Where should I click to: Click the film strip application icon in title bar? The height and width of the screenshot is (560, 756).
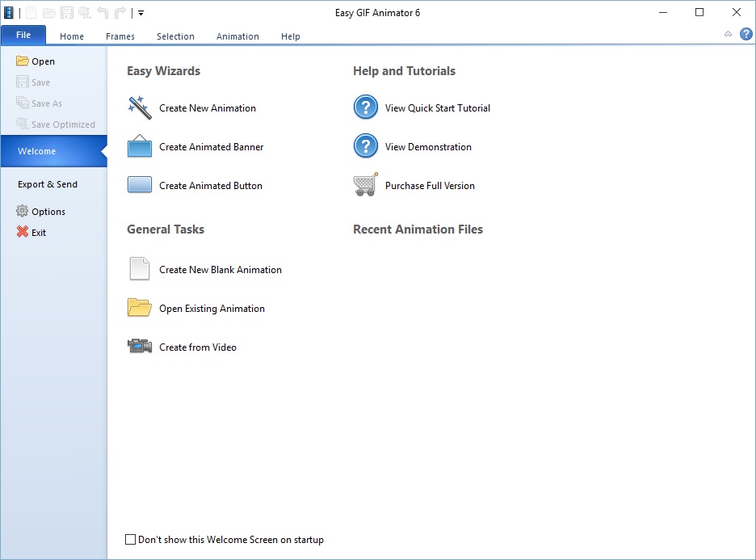[x=9, y=13]
